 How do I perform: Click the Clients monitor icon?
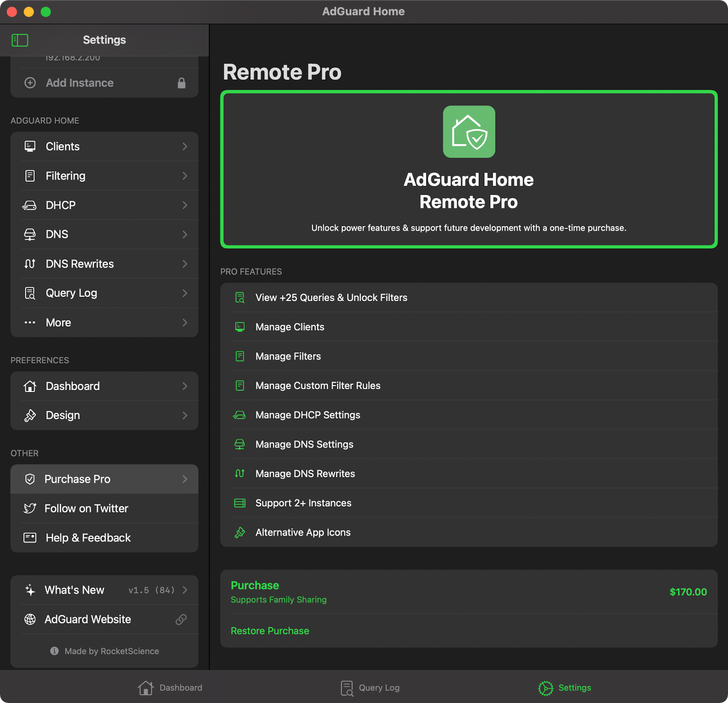click(x=30, y=147)
